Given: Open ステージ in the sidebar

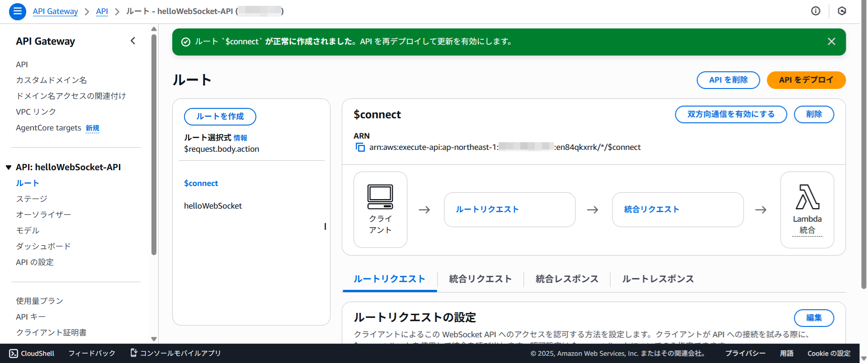Looking at the screenshot, I should click(32, 199).
